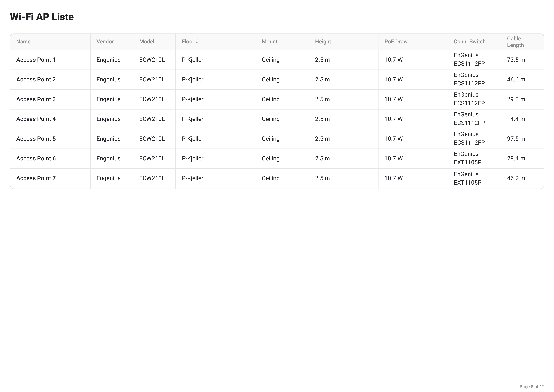Viewport: 554px width, 392px height.
Task: Click the Wi-Fi AP Liste heading
Action: [x=42, y=17]
